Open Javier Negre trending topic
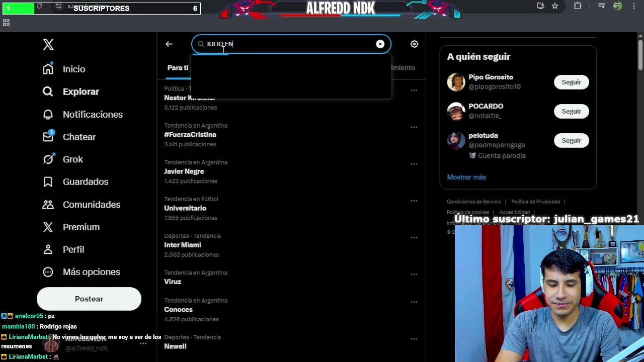The height and width of the screenshot is (362, 644). (x=184, y=171)
